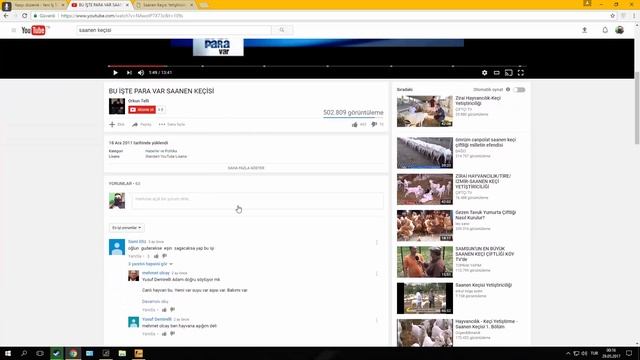Open the three-dot more actions menu
Screen dimensions: 640x360
click(172, 124)
